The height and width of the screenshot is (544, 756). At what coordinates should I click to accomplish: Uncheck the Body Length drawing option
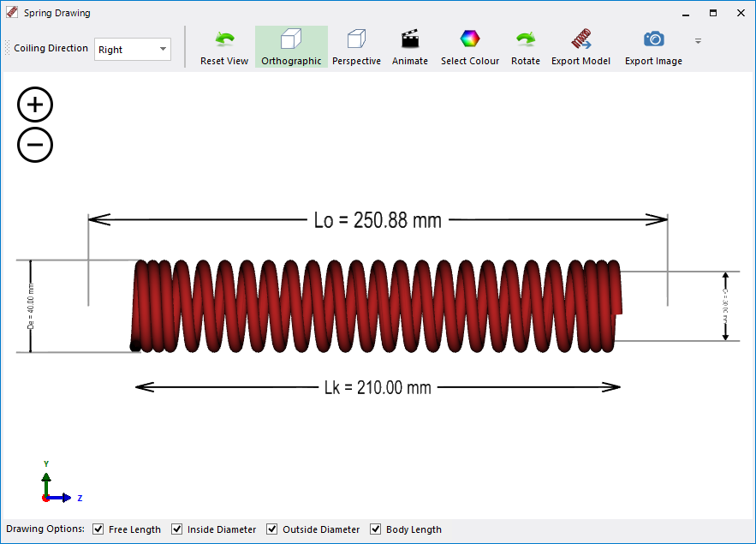click(375, 529)
